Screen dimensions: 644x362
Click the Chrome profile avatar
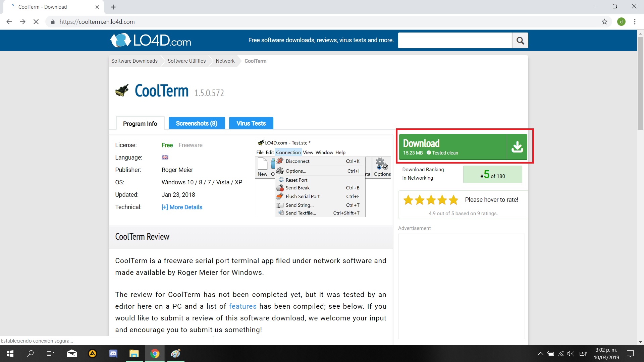click(x=621, y=22)
